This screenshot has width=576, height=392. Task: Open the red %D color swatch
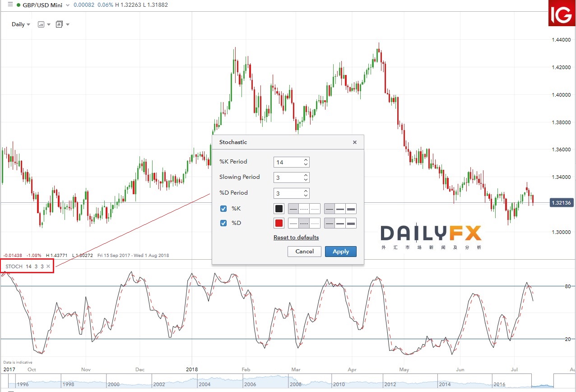tap(279, 223)
